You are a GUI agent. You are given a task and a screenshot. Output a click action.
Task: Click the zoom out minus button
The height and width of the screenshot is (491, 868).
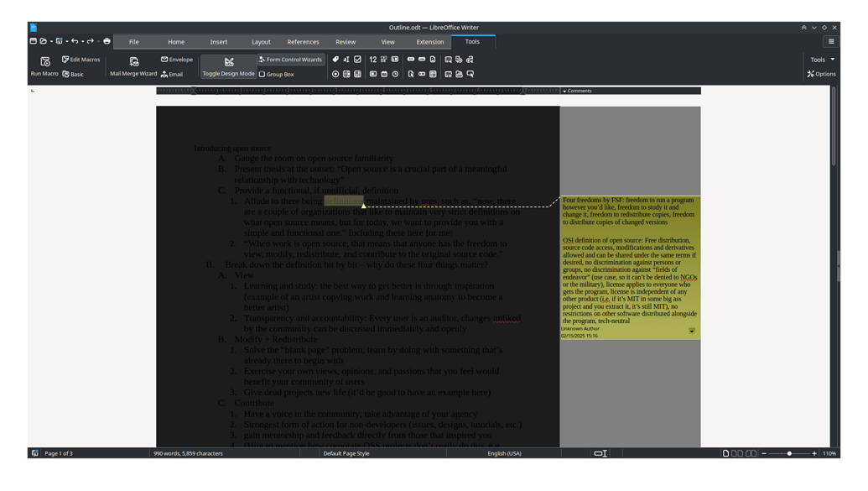[x=764, y=453]
